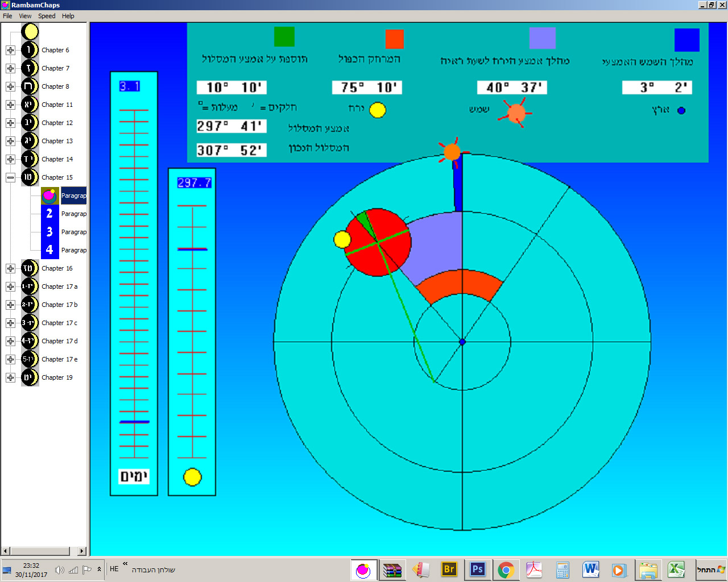
Task: Expand the Chapter 8 tree node
Action: (10, 86)
